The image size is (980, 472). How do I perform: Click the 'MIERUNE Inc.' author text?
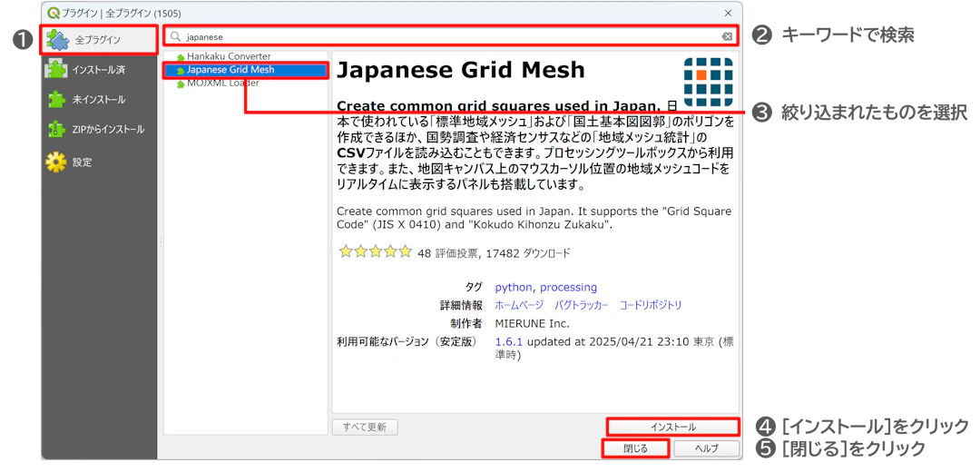coord(532,324)
